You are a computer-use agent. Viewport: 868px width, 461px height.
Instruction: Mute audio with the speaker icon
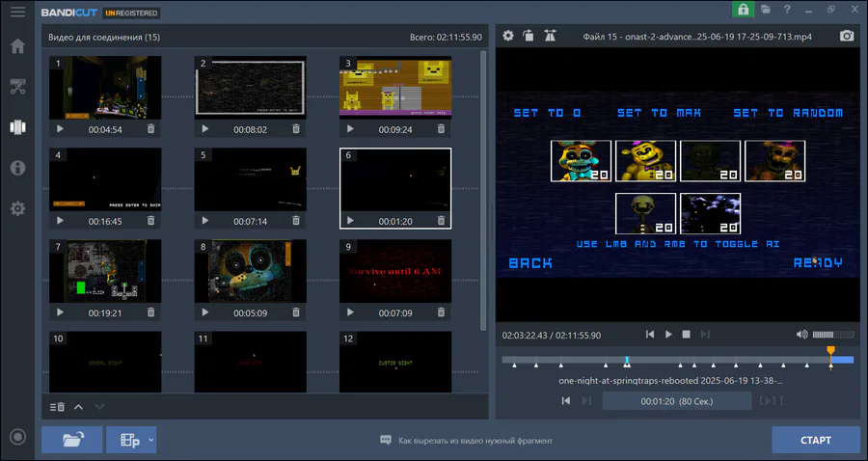point(801,335)
